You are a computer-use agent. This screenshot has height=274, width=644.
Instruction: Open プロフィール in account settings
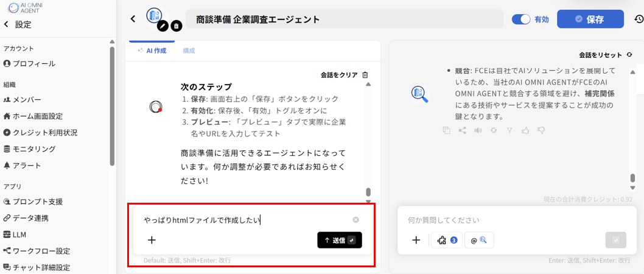pos(29,64)
